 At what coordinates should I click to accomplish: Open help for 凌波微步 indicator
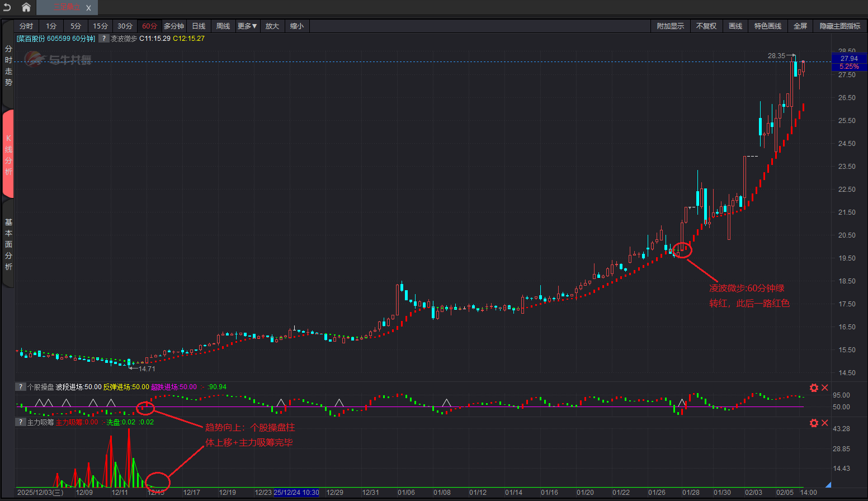click(104, 39)
